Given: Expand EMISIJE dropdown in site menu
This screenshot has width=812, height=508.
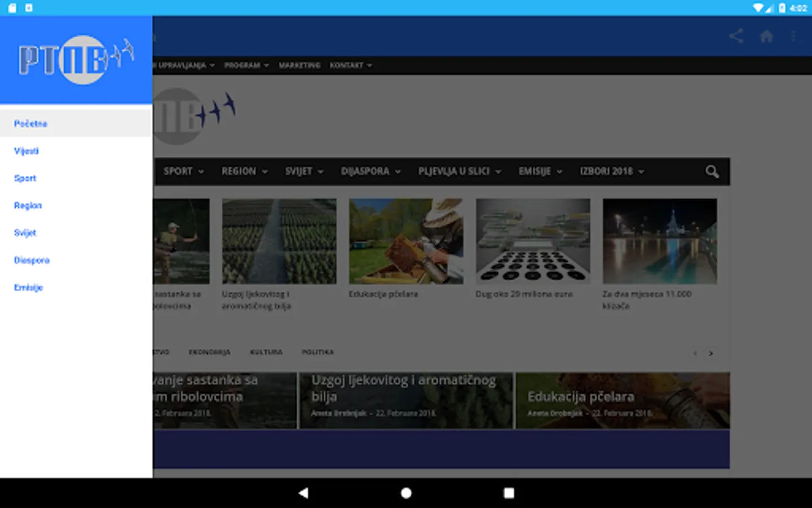Looking at the screenshot, I should tap(540, 171).
